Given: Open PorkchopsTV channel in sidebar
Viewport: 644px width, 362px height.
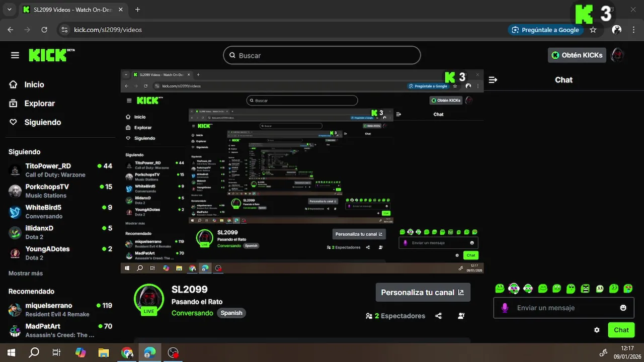Looking at the screenshot, I should 60,191.
